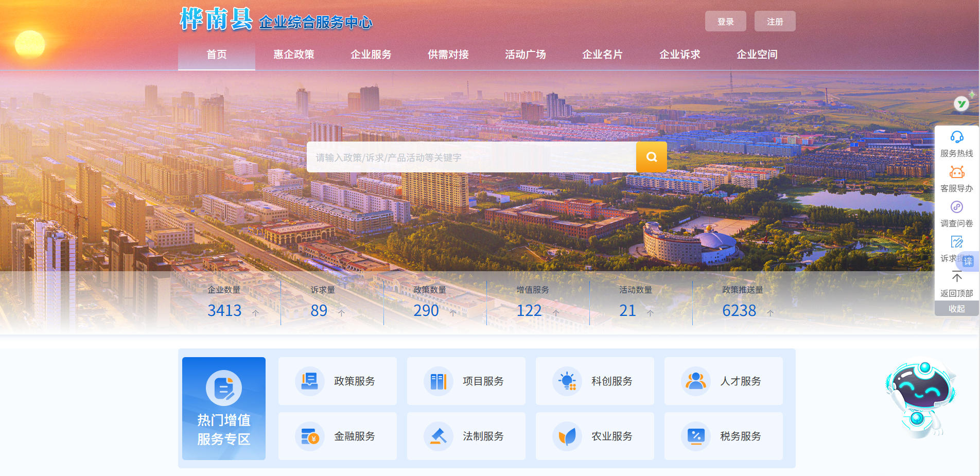980x476 pixels.
Task: Open the 人才服务 label link
Action: coord(741,381)
